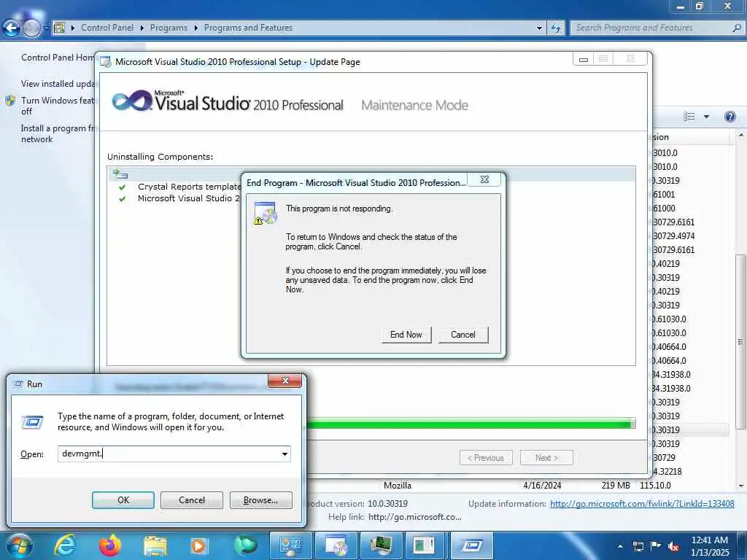Click End Now in End Program dialog
Image resolution: width=747 pixels, height=560 pixels.
pyautogui.click(x=406, y=335)
